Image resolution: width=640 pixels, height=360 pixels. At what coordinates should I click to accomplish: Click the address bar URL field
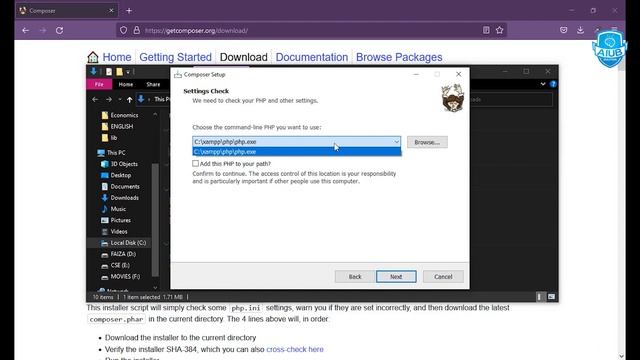310,30
